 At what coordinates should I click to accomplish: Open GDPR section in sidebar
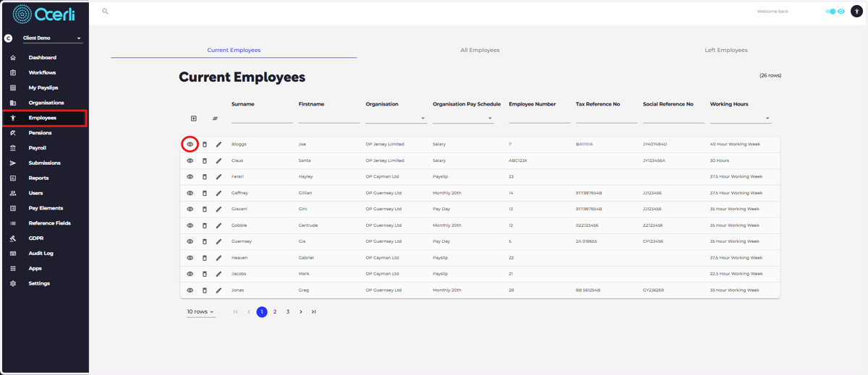(36, 238)
